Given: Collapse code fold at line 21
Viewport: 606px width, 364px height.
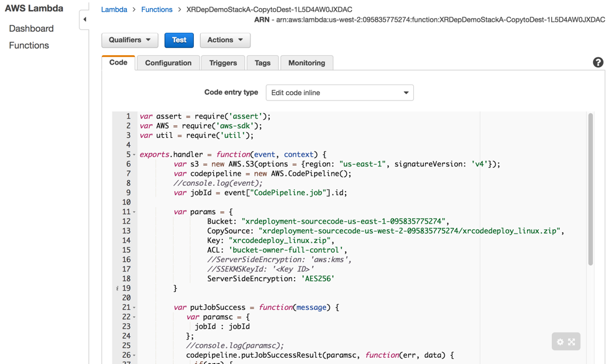Looking at the screenshot, I should (x=134, y=307).
